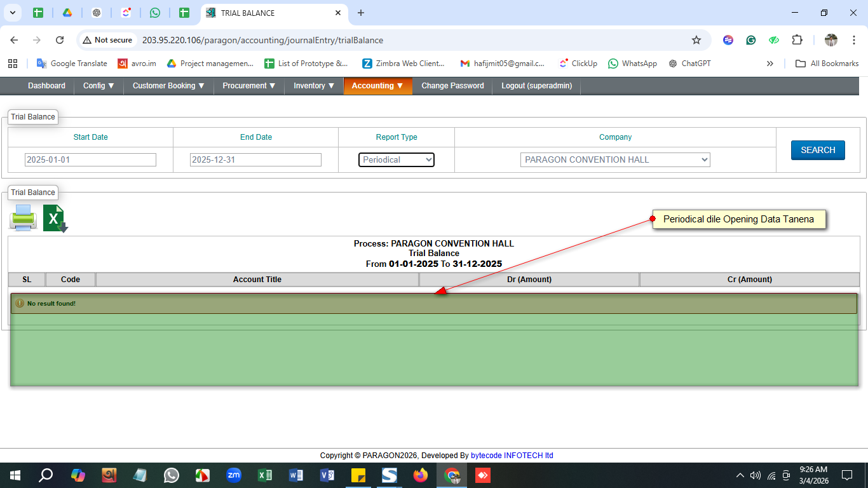Close the TRIAL BALANCE tab
Screen dimensions: 868x488
(x=337, y=13)
